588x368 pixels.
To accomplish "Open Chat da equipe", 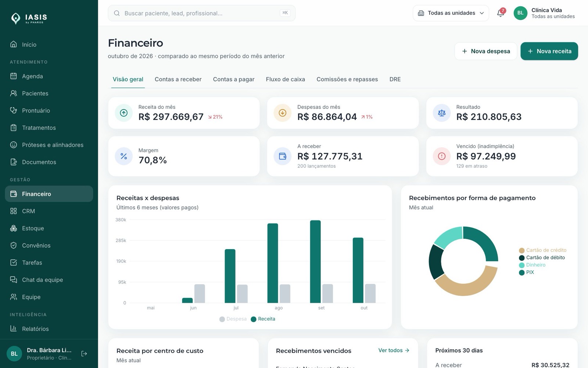I will coord(49,280).
